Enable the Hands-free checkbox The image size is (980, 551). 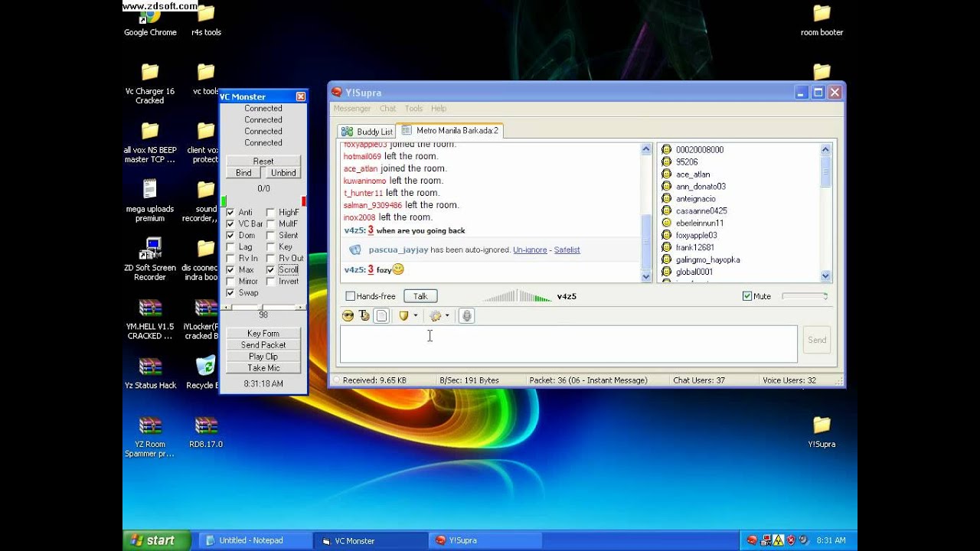(350, 296)
